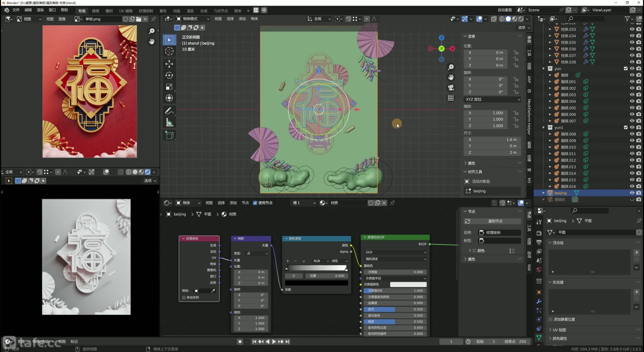Open outliner filter funnel
The width and height of the screenshot is (644, 352).
[629, 19]
